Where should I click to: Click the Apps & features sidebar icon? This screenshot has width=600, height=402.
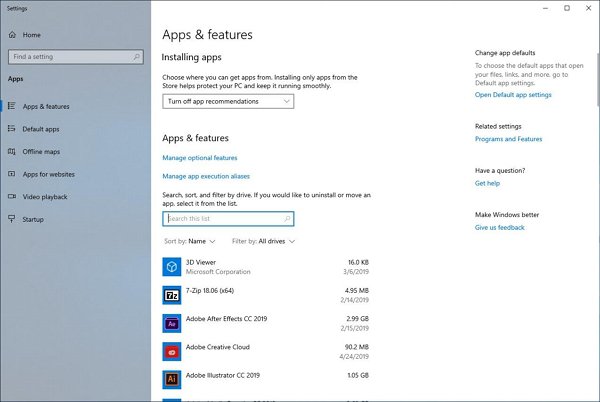12,106
